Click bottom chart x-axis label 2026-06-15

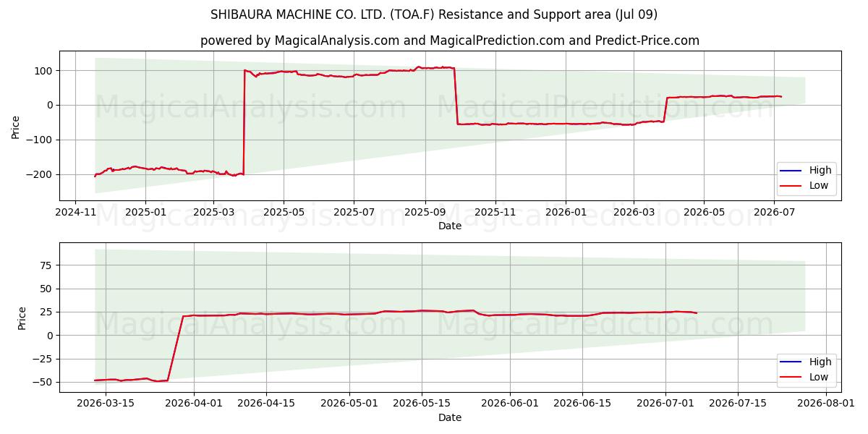pyautogui.click(x=582, y=404)
